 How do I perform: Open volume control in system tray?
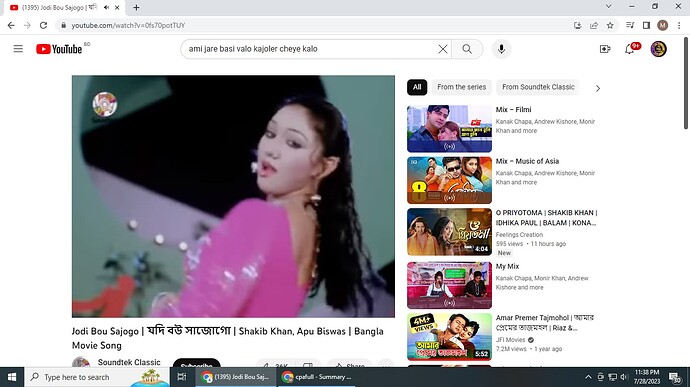pos(624,377)
